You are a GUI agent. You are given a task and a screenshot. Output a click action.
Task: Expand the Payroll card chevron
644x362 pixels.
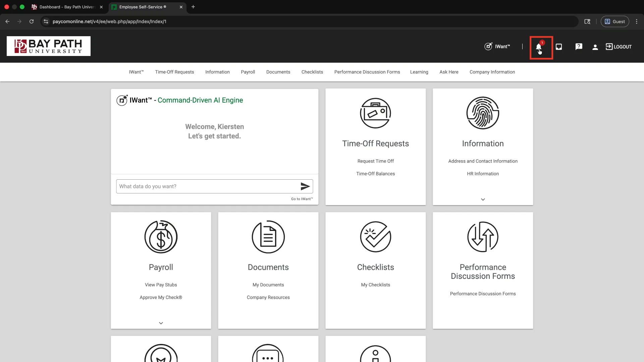[161, 323]
